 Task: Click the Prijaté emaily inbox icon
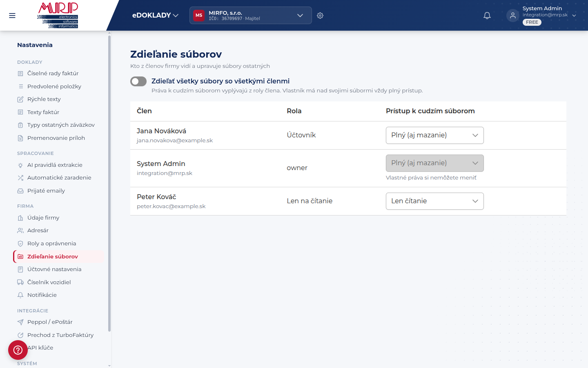tap(20, 191)
